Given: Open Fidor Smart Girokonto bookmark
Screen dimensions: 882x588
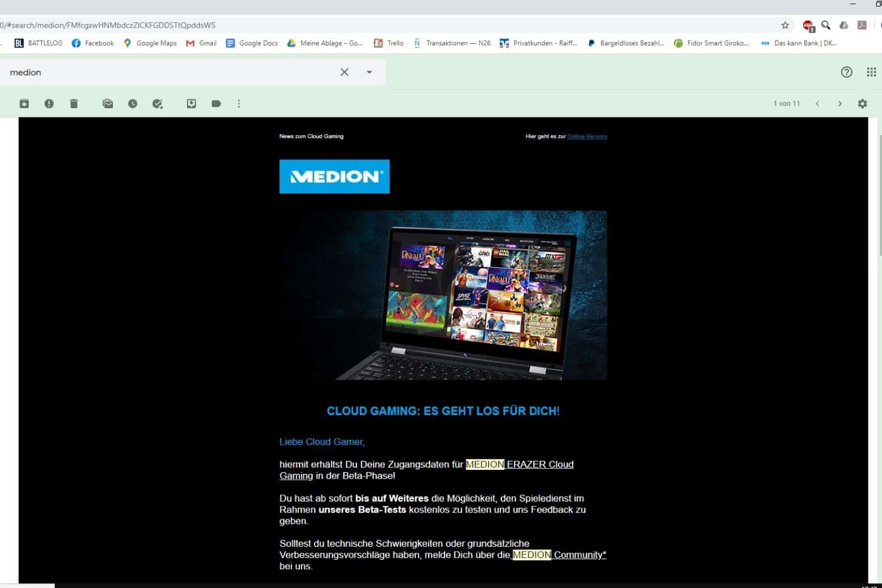Looking at the screenshot, I should 711,43.
